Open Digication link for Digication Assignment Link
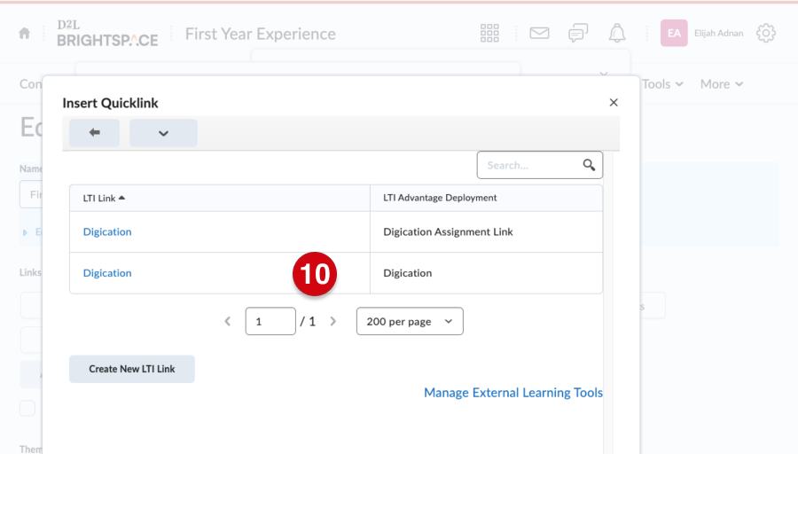 click(x=107, y=231)
